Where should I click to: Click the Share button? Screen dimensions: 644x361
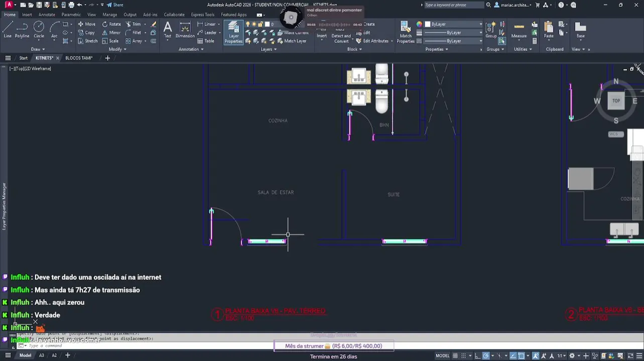pos(115,5)
